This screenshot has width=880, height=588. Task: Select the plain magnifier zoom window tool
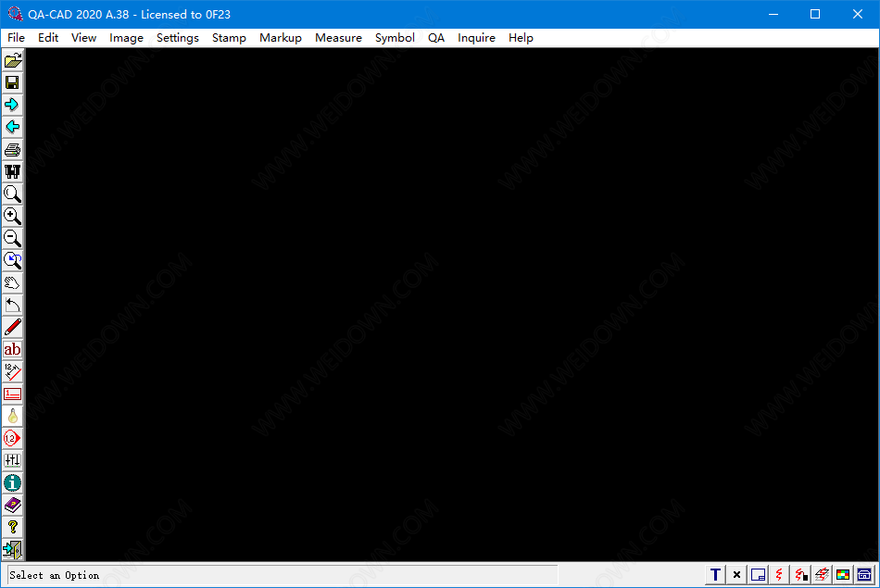[x=12, y=194]
